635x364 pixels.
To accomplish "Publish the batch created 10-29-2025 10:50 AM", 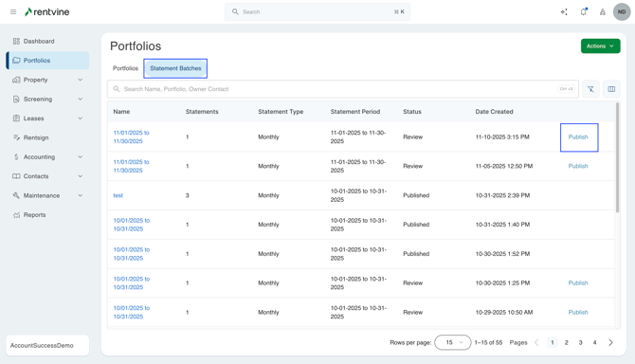I will click(x=578, y=312).
